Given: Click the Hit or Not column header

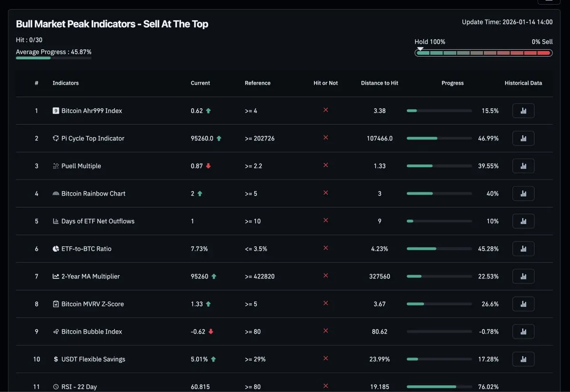Looking at the screenshot, I should 325,83.
